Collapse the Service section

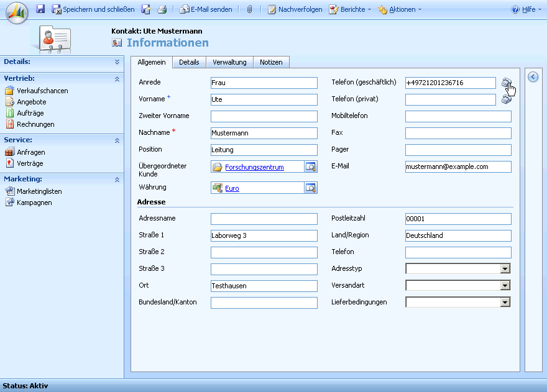point(117,140)
